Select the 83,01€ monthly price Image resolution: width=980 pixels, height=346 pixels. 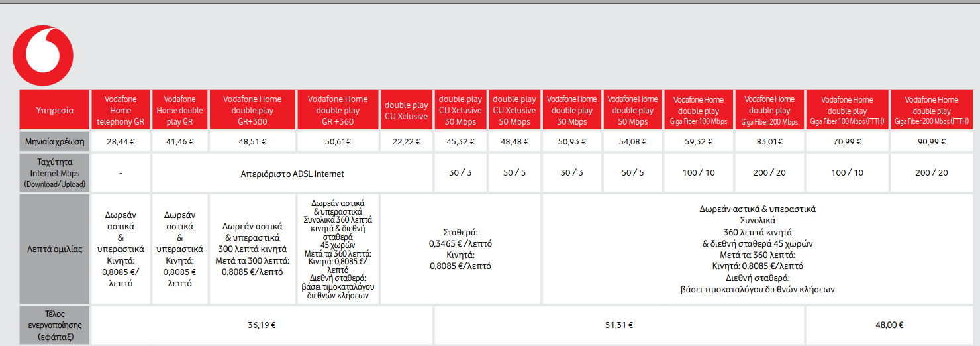click(x=769, y=141)
